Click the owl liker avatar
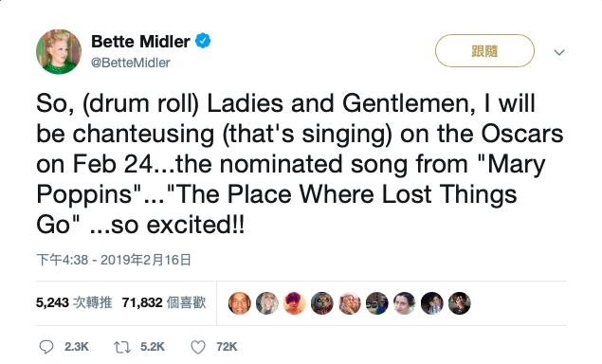 coord(322,303)
